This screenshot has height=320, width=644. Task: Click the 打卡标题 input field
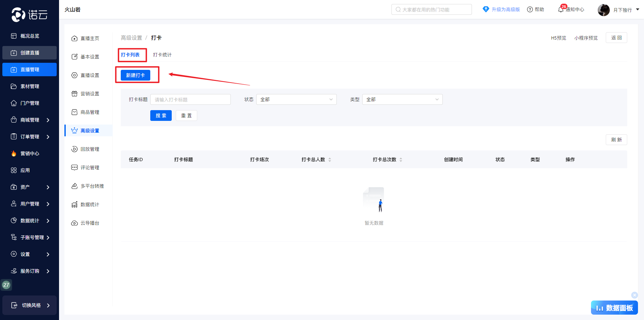point(190,99)
